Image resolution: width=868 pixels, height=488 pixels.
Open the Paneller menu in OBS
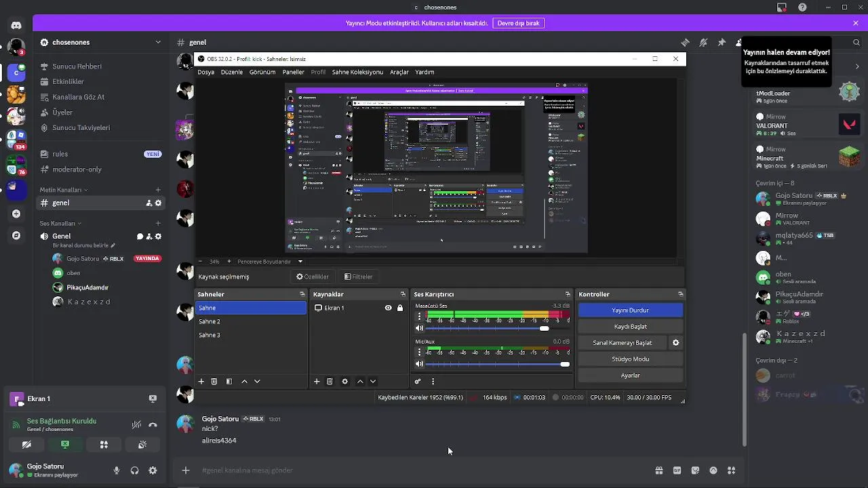click(x=294, y=72)
